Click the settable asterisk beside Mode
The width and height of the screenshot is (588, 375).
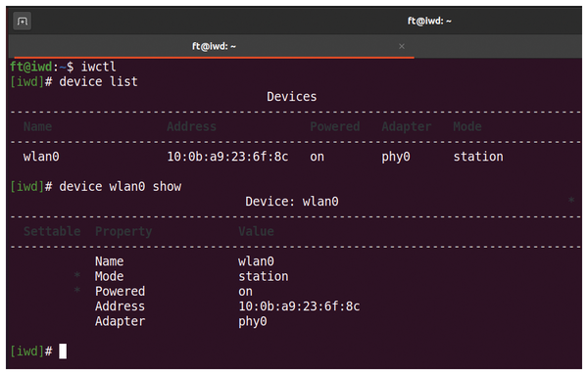pyautogui.click(x=76, y=275)
